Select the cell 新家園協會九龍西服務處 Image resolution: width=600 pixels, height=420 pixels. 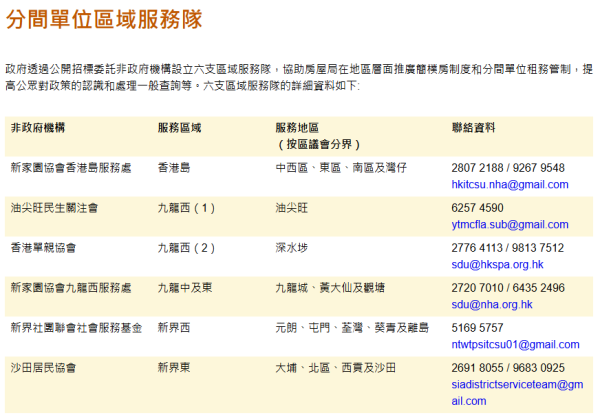pos(71,288)
